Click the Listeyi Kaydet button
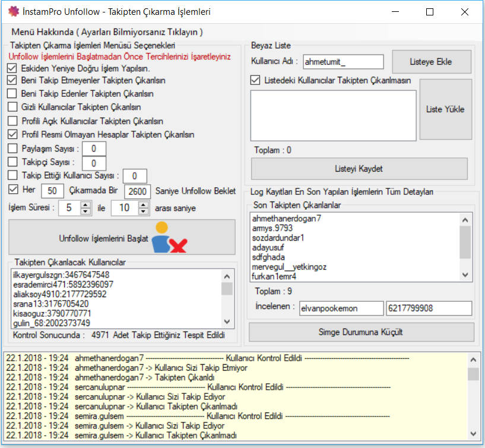485x448 pixels. coord(359,169)
